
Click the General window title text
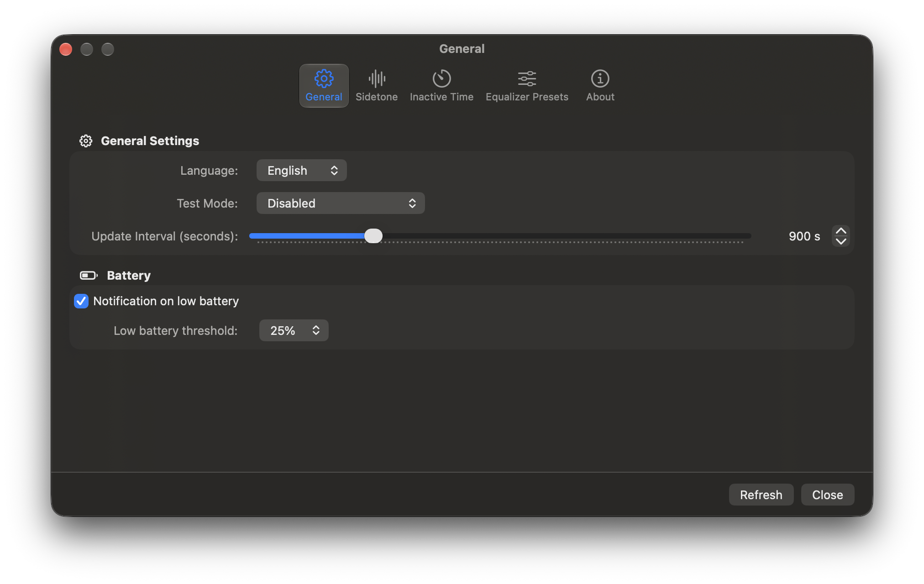[x=462, y=49]
